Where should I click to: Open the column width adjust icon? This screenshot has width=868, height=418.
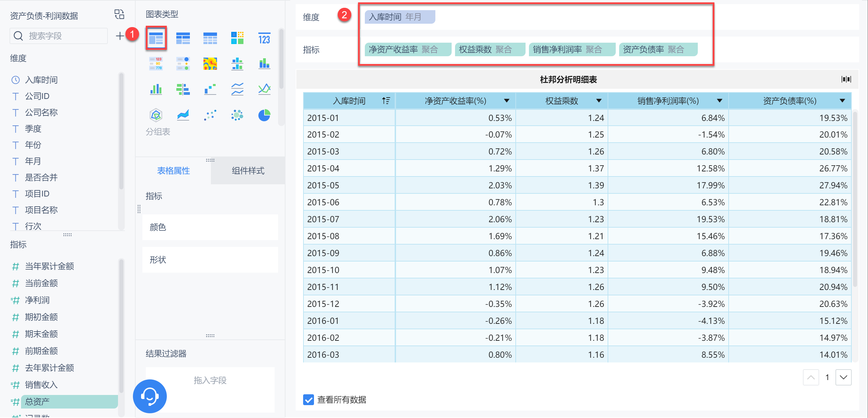(846, 79)
